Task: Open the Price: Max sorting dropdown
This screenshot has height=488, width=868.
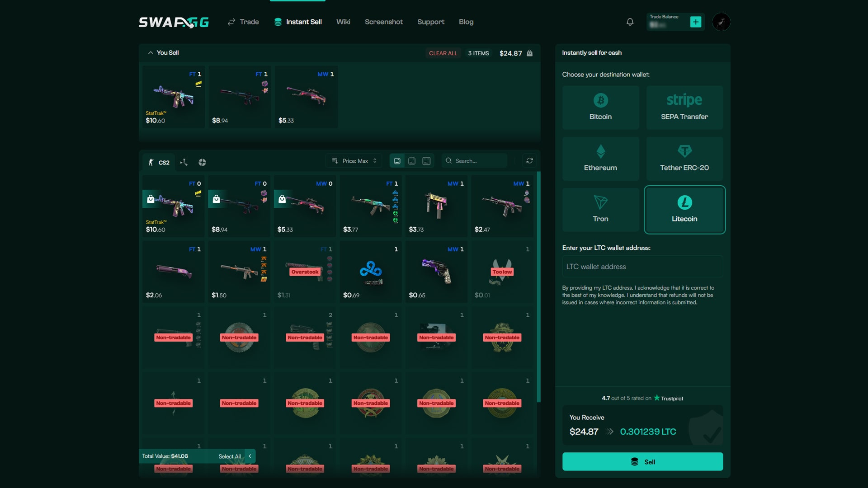Action: [x=354, y=160]
